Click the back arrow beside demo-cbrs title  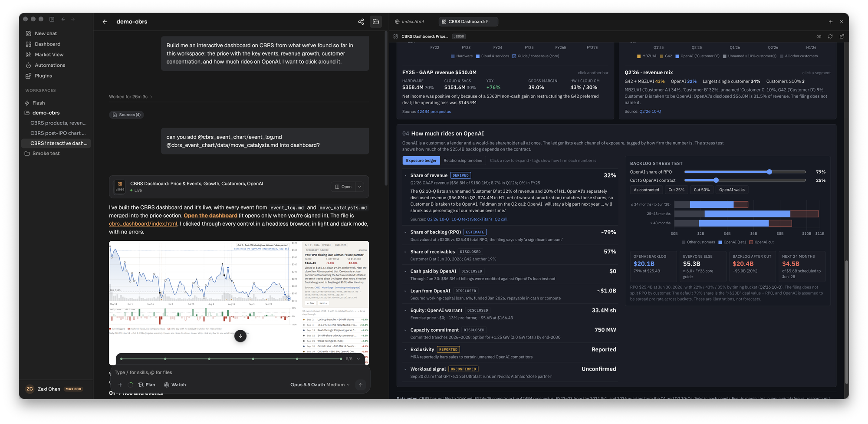pos(105,22)
